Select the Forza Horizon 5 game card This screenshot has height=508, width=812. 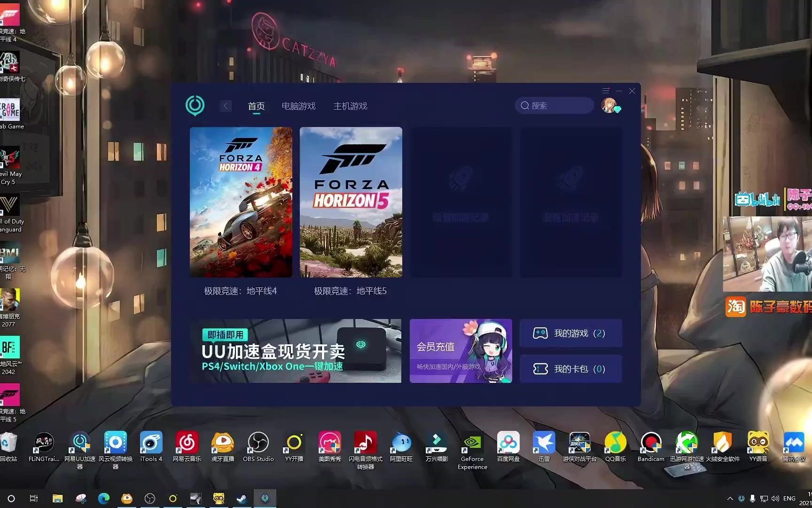click(x=351, y=202)
